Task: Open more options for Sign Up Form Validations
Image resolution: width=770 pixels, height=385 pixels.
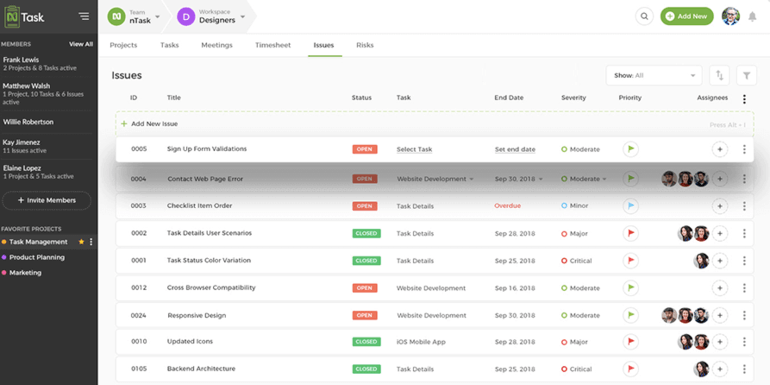Action: click(744, 149)
